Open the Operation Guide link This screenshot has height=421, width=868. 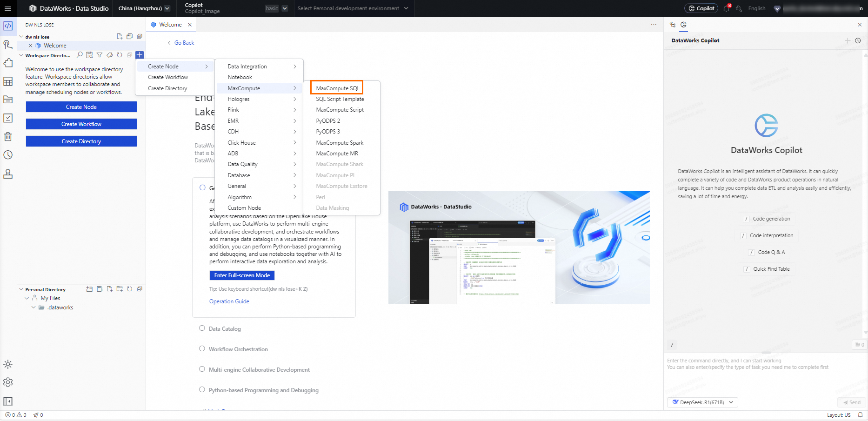(229, 301)
